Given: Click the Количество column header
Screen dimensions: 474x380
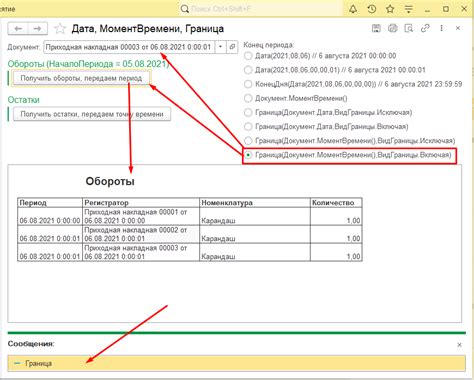Looking at the screenshot, I should pyautogui.click(x=336, y=203).
